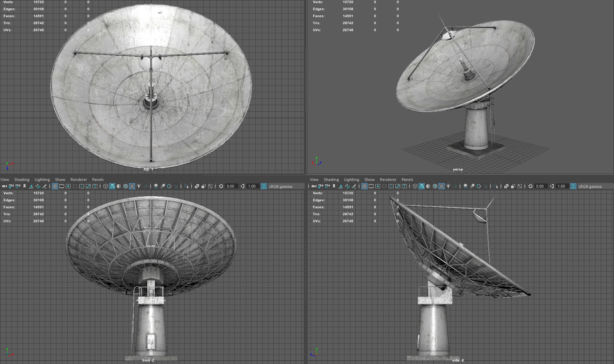
Task: Toggle View Transform button in front panel toolbar
Action: pos(264,186)
